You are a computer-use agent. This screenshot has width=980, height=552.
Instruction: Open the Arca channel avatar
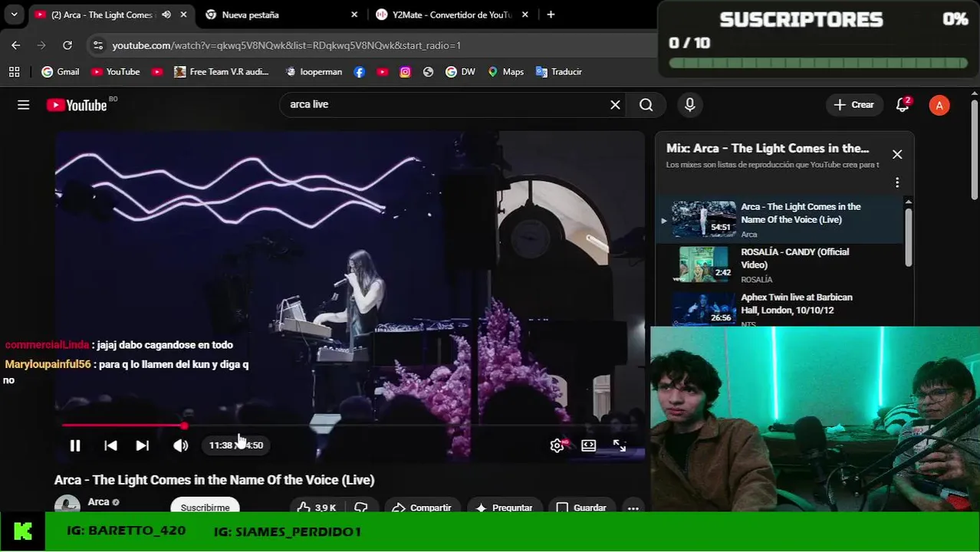tap(67, 506)
